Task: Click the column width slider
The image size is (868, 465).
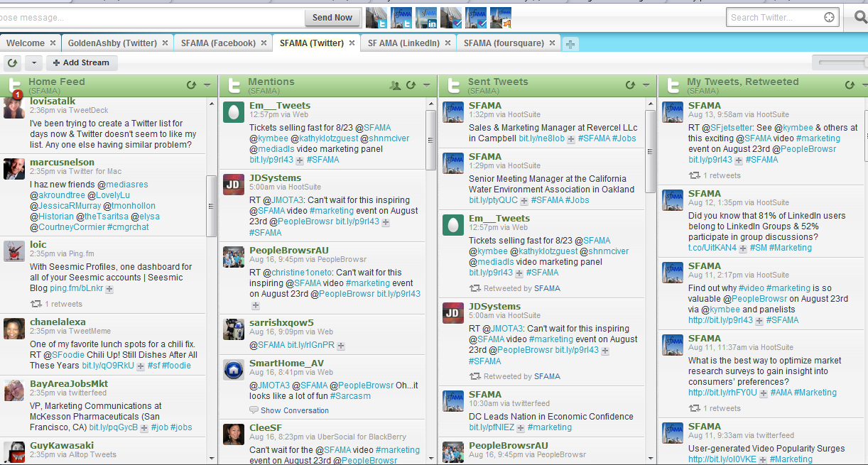Action: [842, 63]
